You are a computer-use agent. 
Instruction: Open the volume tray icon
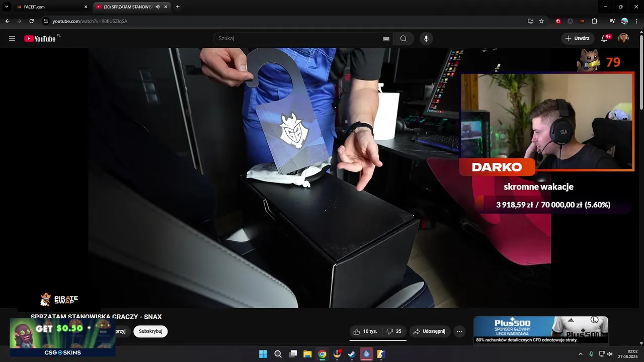(x=610, y=354)
